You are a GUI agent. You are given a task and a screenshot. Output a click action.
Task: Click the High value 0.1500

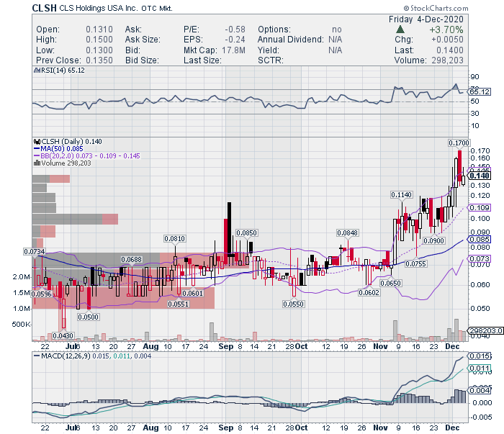point(99,40)
